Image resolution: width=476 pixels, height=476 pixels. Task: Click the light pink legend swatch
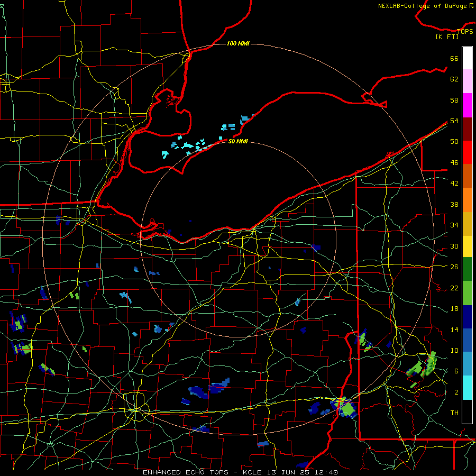467,81
